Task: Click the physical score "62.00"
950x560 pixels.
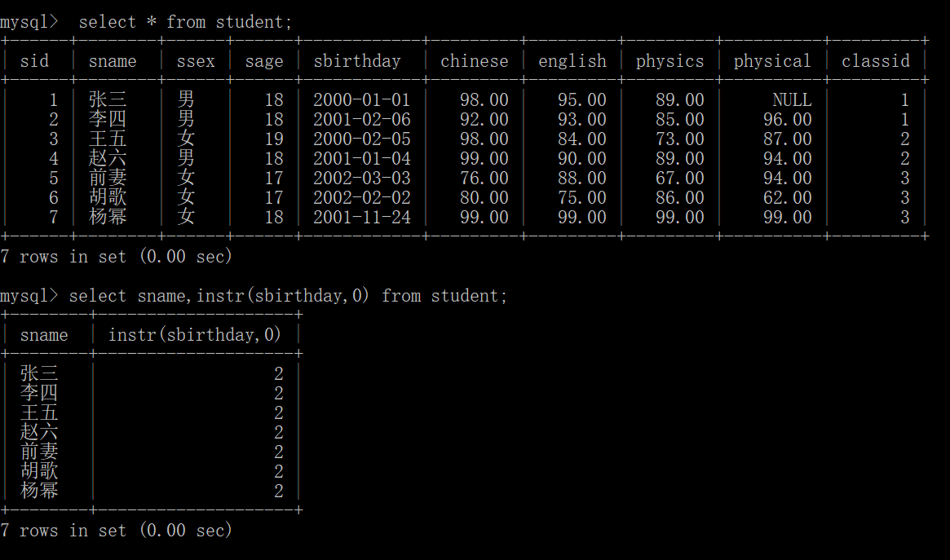Action: coord(788,197)
